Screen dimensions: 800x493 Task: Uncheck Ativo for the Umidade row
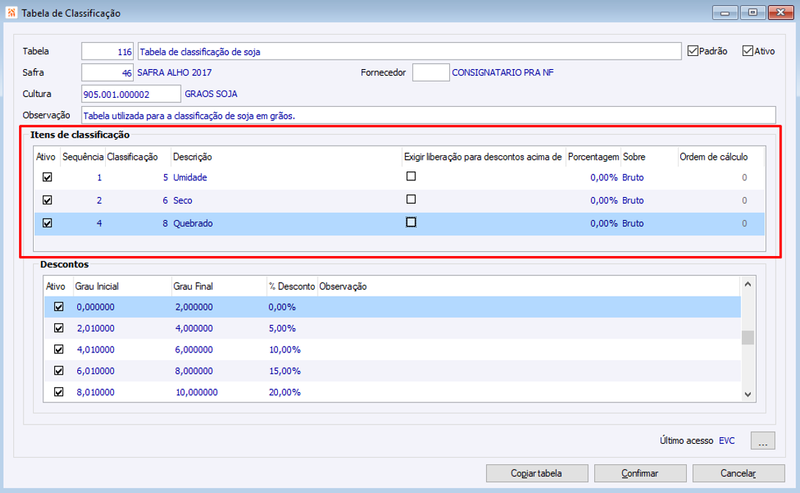pos(47,177)
